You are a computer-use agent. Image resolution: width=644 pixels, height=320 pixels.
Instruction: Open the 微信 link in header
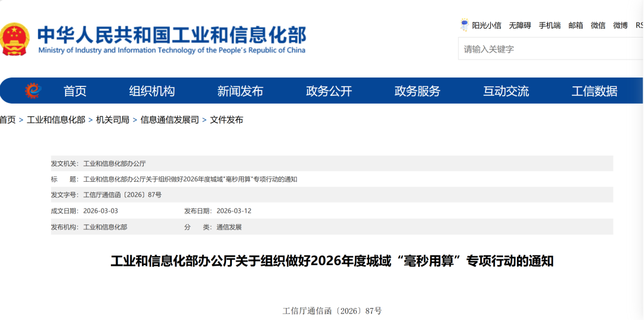pyautogui.click(x=598, y=26)
